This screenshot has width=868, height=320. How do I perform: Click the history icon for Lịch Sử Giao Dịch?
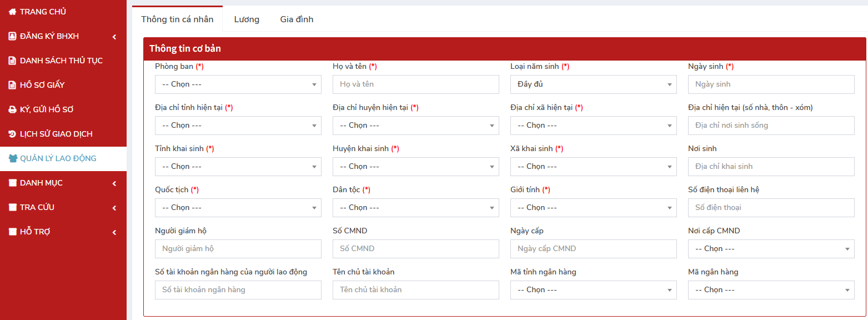(12, 134)
